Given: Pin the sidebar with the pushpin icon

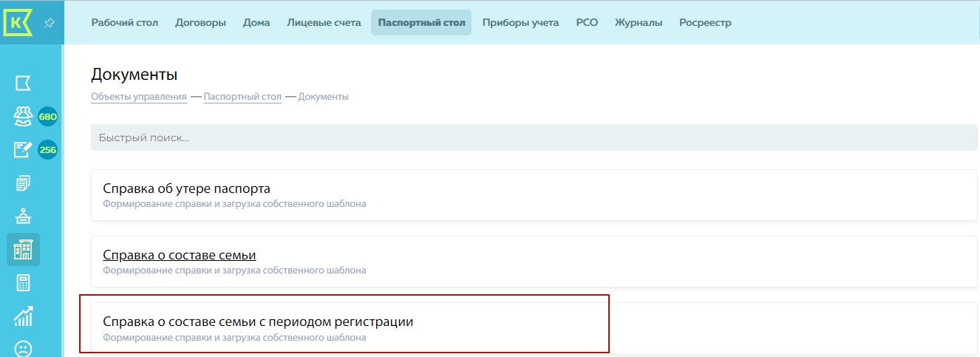Looking at the screenshot, I should [49, 23].
